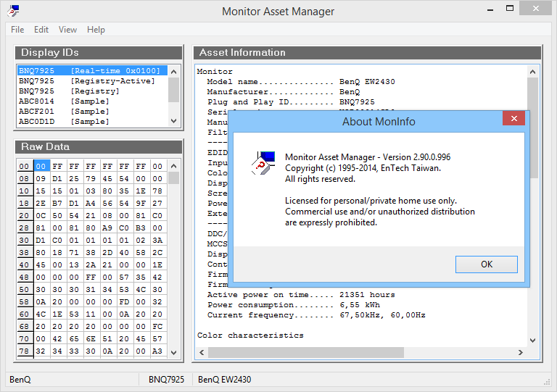Click OK in About MonInfo dialog
The height and width of the screenshot is (392, 557).
tap(487, 264)
